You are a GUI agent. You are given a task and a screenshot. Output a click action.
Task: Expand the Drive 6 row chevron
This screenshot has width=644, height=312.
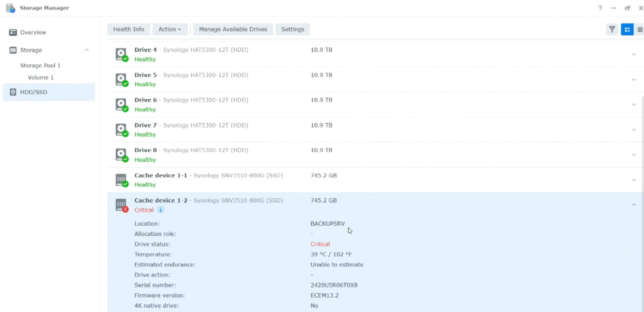[634, 104]
